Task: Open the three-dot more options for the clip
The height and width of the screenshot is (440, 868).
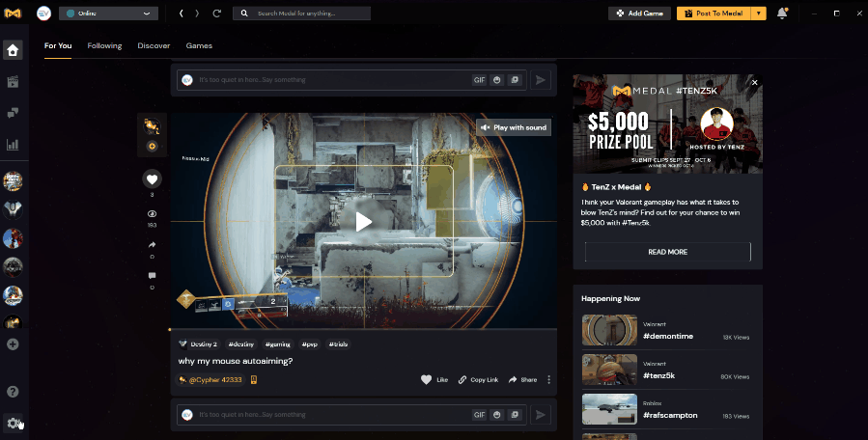Action: point(548,379)
